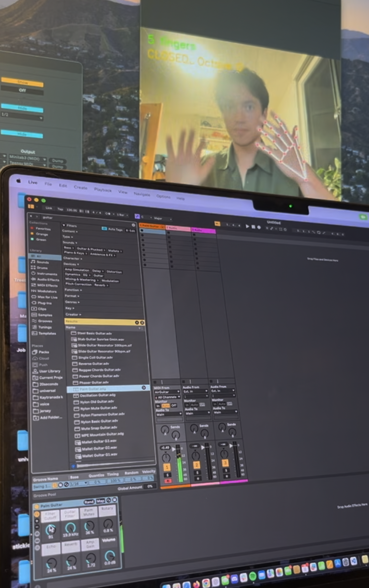369x588 pixels.
Task: Open the MIDI Effects category
Action: [44, 285]
